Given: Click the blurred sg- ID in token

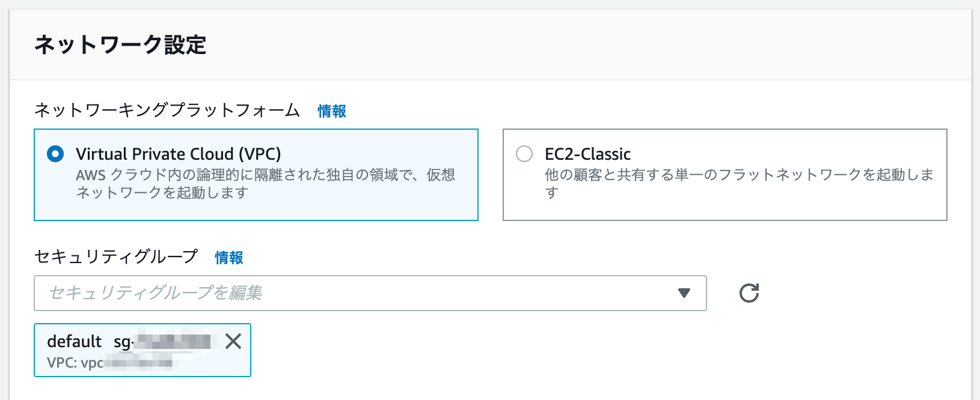Looking at the screenshot, I should 165,341.
